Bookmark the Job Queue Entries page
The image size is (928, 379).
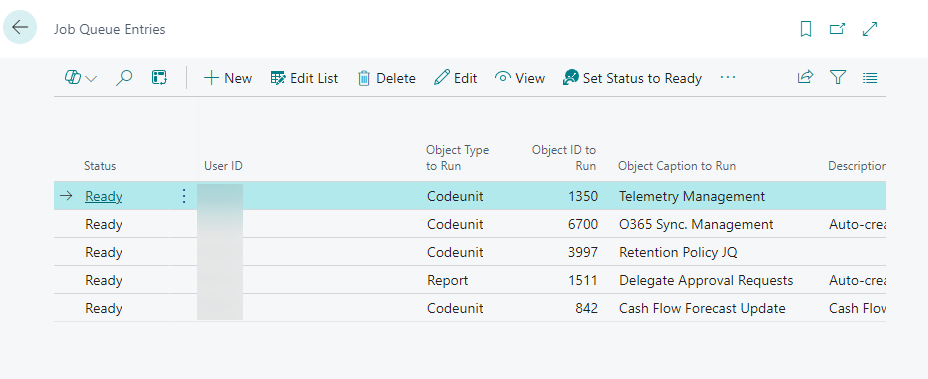(x=805, y=29)
